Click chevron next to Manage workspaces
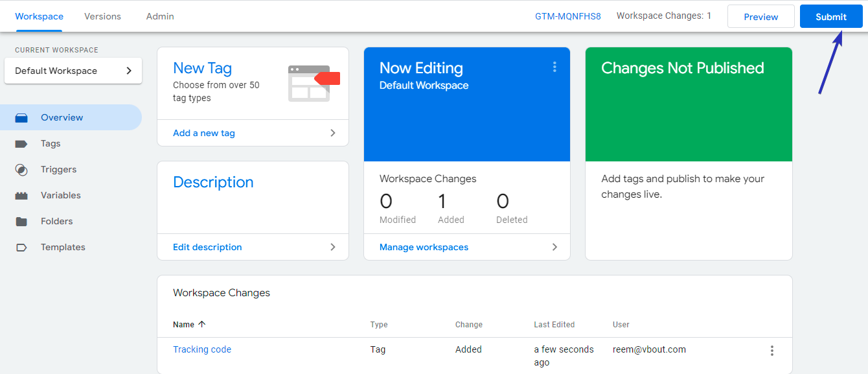868x374 pixels. (554, 247)
